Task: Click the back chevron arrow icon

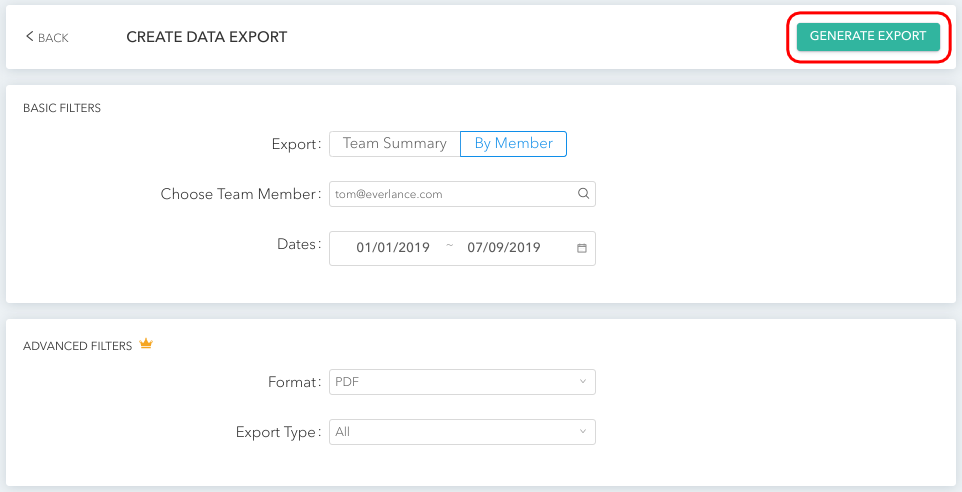Action: [29, 37]
